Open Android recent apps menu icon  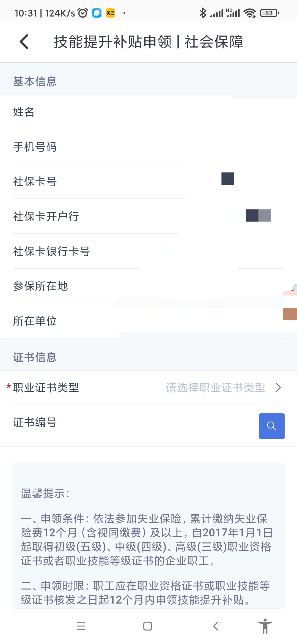[81, 626]
